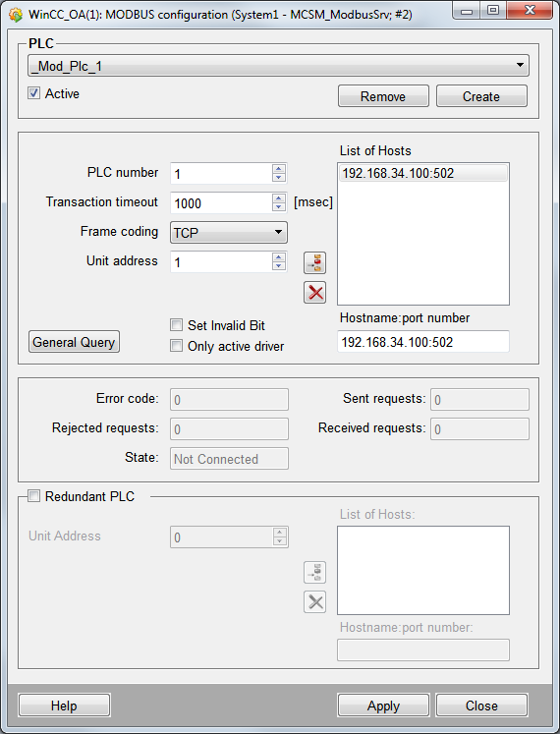Click the General Query button

pos(74,342)
